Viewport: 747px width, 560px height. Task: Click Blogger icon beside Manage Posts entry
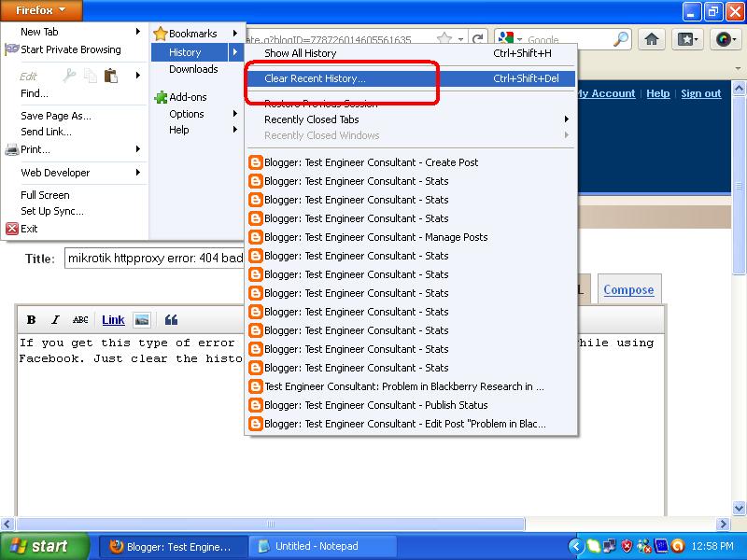[256, 237]
